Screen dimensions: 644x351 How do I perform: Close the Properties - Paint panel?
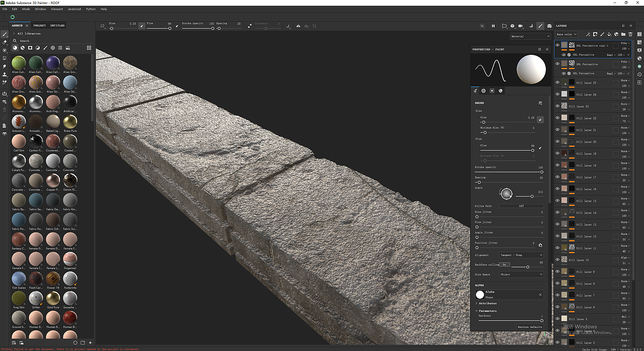[x=547, y=49]
